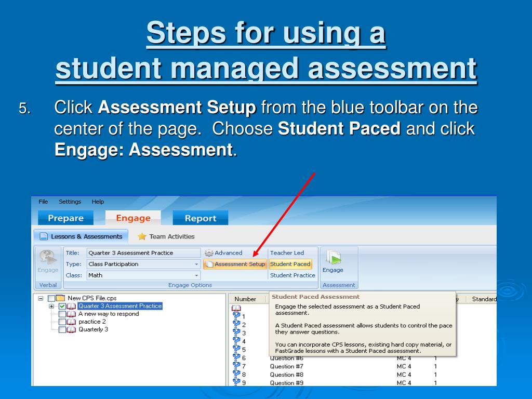Click the question icon for row 4
The width and height of the screenshot is (532, 399).
[236, 341]
